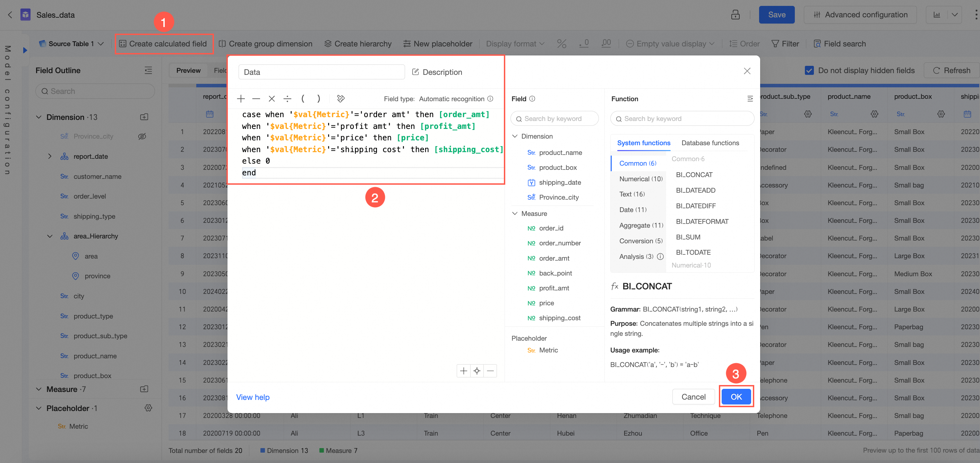The height and width of the screenshot is (463, 980).
Task: Insert a division operator in formula
Action: pyautogui.click(x=287, y=99)
